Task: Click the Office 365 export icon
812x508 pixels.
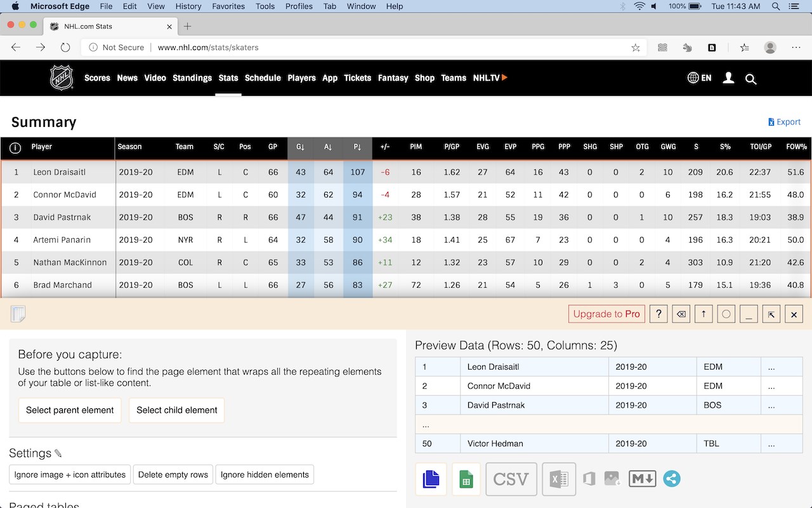Action: click(x=589, y=479)
